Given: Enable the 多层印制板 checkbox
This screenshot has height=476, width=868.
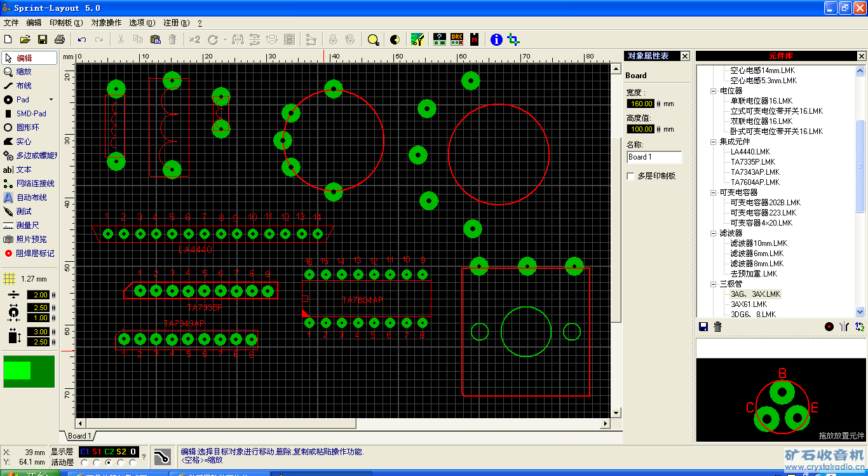Looking at the screenshot, I should point(631,176).
